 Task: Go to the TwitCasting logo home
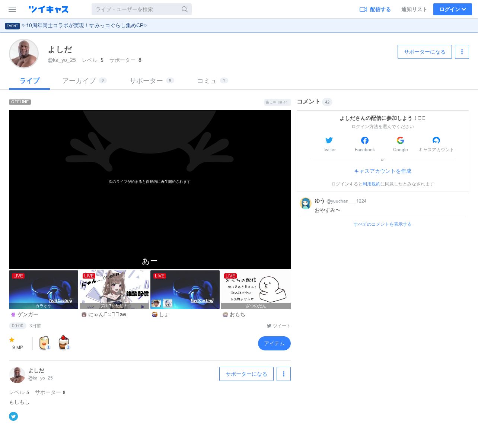tap(48, 9)
